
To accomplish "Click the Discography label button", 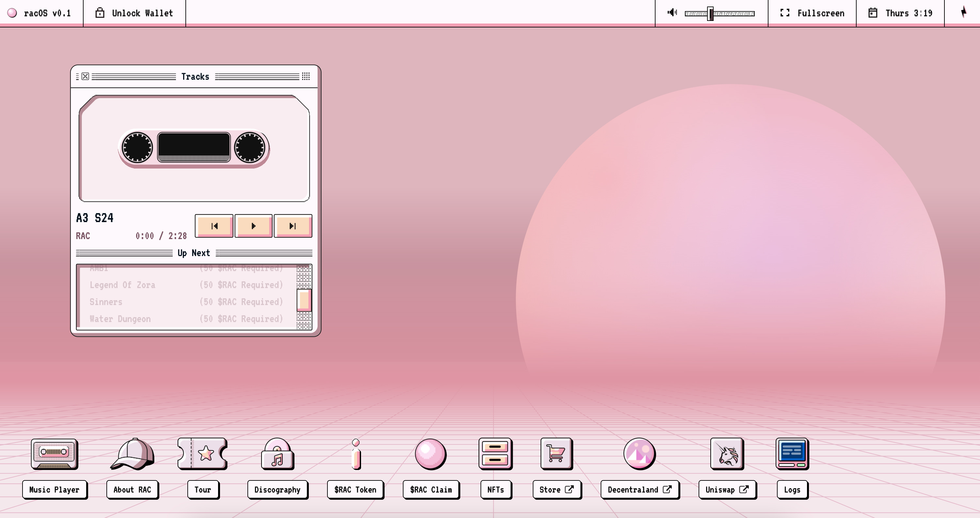I will tap(277, 490).
